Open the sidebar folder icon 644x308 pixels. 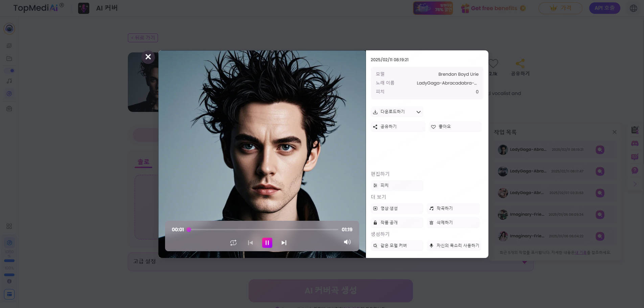tap(9, 58)
